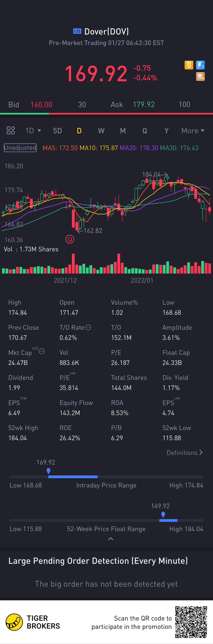Select the W weekly chart tab
213x644 pixels.
(x=101, y=130)
